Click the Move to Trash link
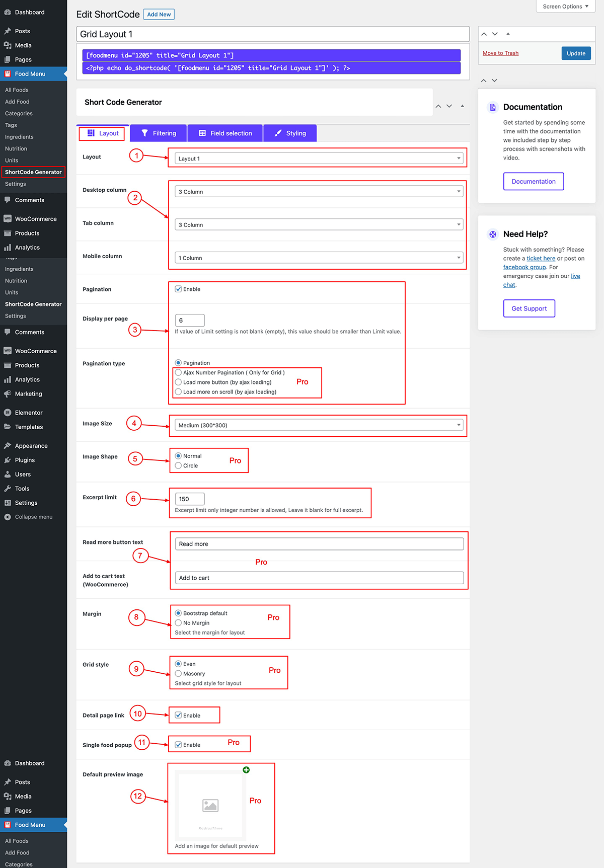 point(500,53)
